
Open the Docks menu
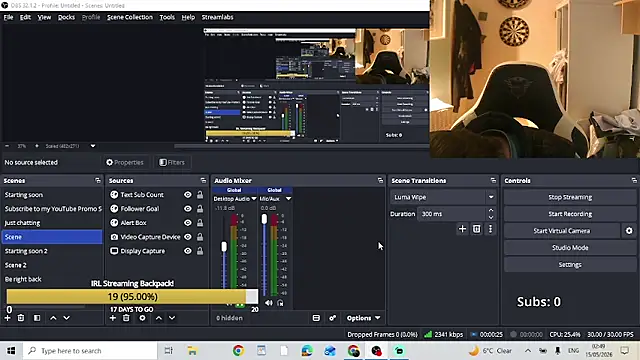66,17
